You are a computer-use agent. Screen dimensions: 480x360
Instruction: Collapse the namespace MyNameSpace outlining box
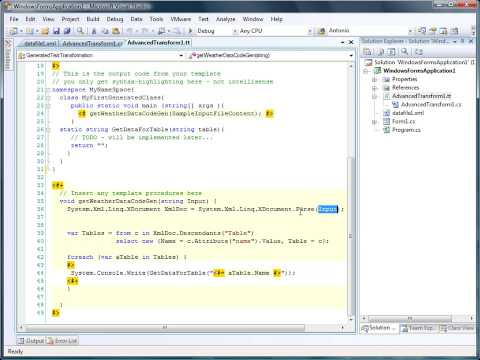coord(48,90)
